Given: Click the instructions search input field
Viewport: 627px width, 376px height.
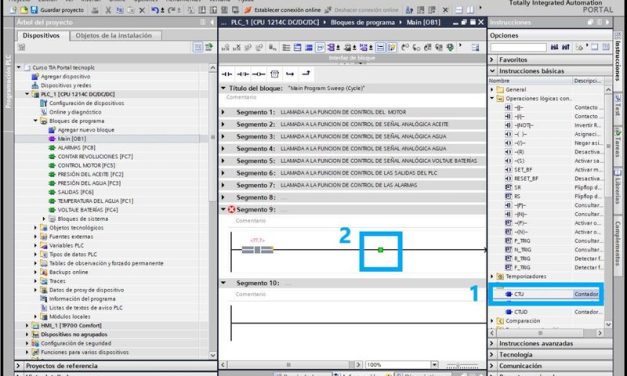Looking at the screenshot, I should [518, 48].
